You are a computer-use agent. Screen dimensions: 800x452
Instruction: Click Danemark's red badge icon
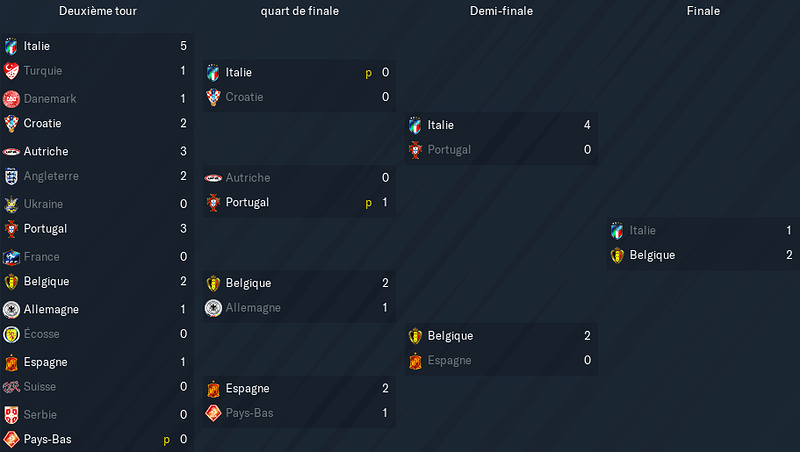11,99
